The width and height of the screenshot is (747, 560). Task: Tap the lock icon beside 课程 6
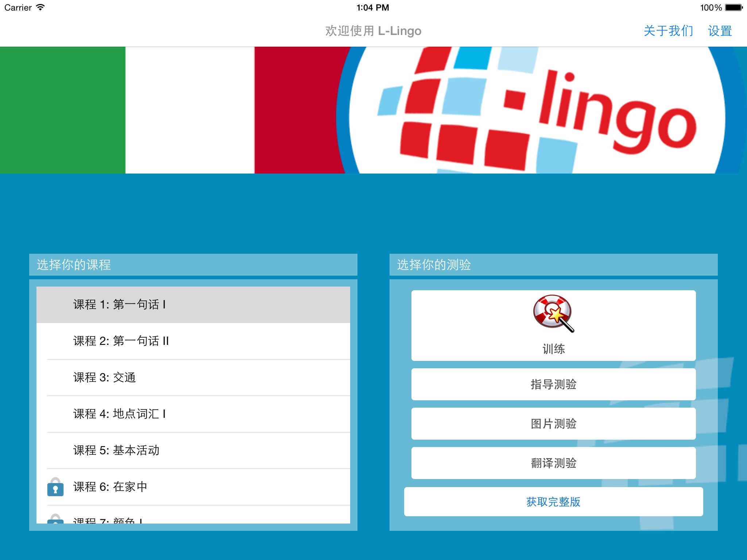click(x=55, y=487)
